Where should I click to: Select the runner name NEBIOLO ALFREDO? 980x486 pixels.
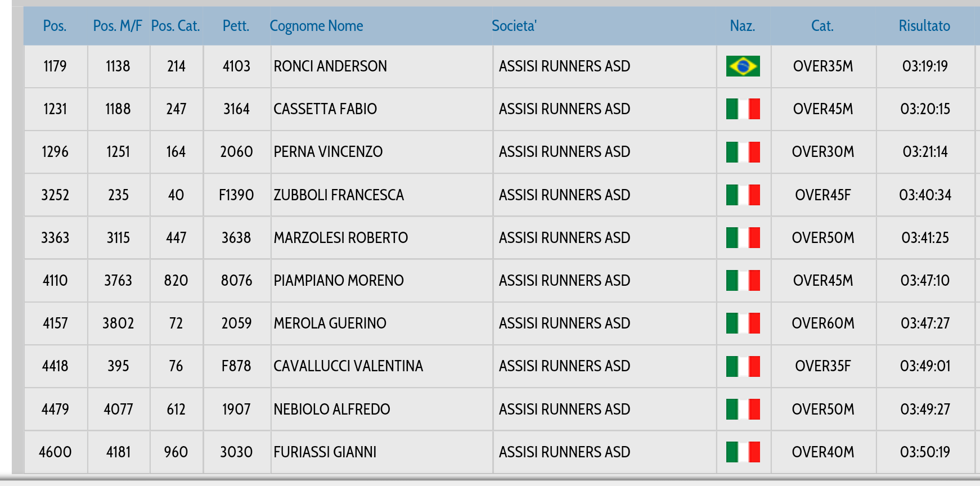click(x=332, y=409)
